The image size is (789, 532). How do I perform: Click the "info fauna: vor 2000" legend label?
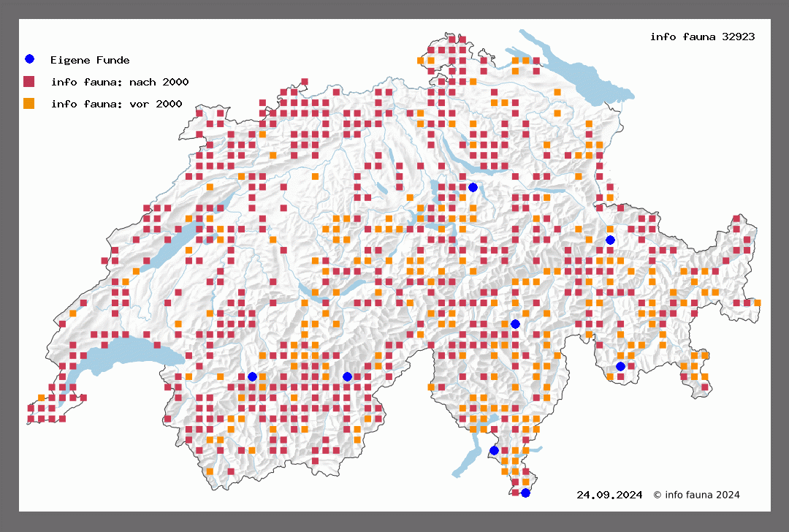pos(116,104)
